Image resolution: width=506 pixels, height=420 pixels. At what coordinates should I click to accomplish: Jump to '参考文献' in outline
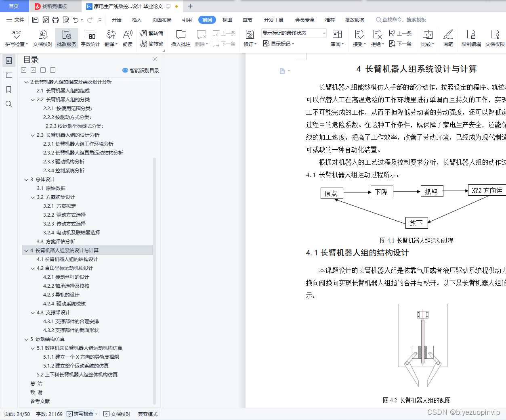[x=40, y=401]
